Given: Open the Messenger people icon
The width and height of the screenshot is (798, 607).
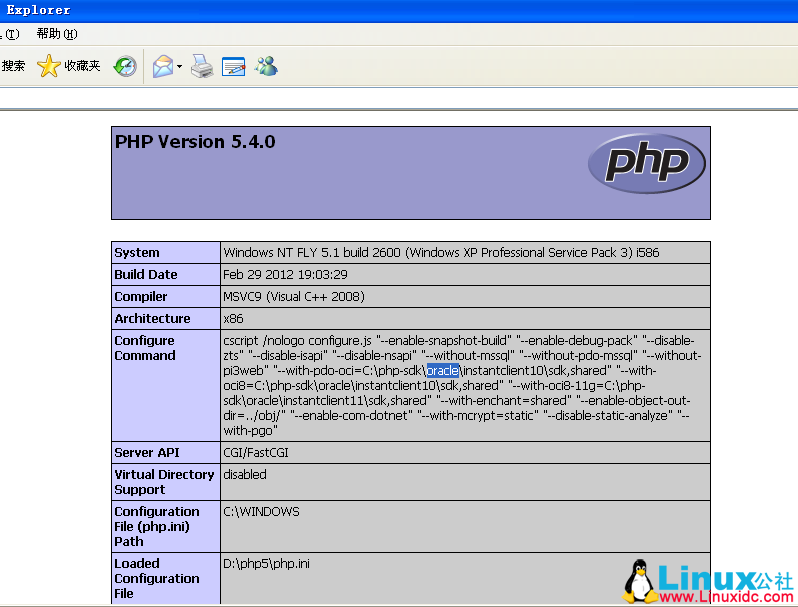Looking at the screenshot, I should 267,66.
